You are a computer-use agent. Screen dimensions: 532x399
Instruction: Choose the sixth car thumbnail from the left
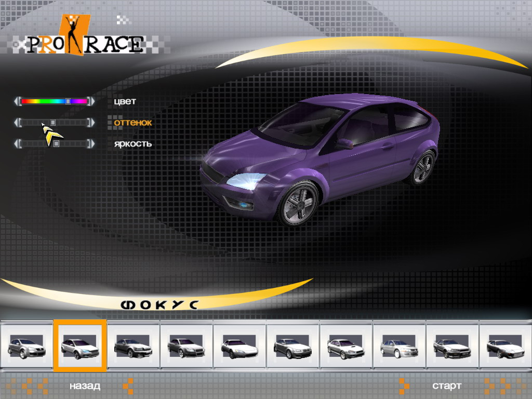pyautogui.click(x=292, y=345)
